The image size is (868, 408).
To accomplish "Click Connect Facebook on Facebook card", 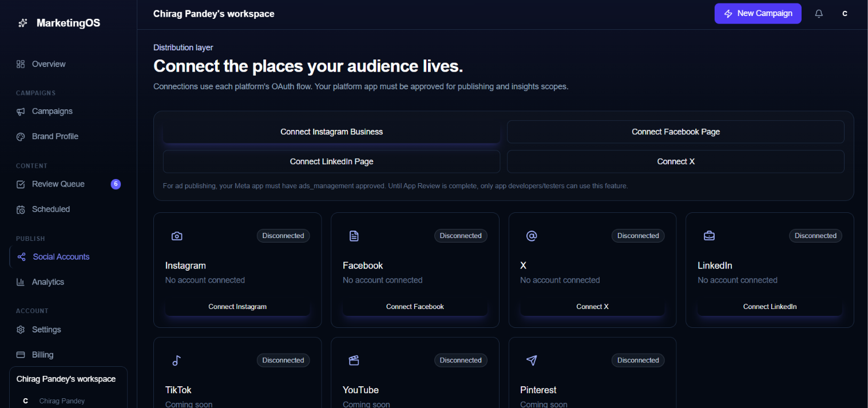I will (x=415, y=307).
